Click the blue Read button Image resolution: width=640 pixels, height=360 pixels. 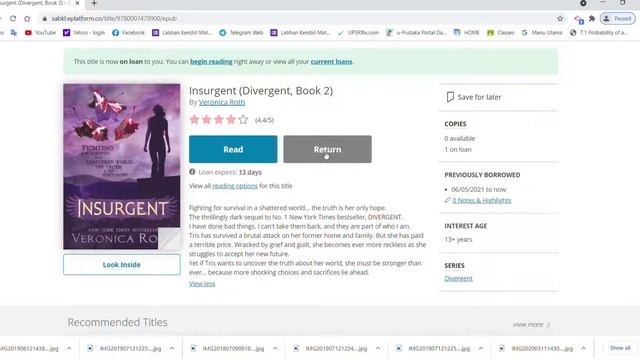(x=233, y=149)
